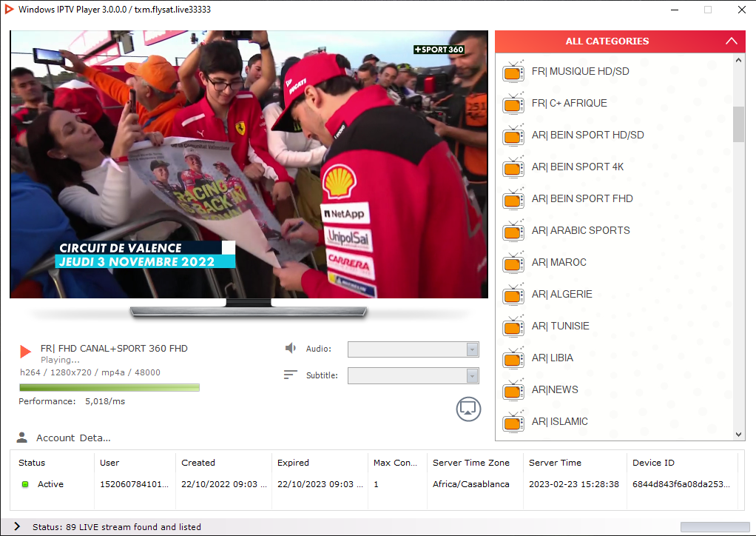Click the account person icon
Image resolution: width=756 pixels, height=536 pixels.
tap(21, 438)
